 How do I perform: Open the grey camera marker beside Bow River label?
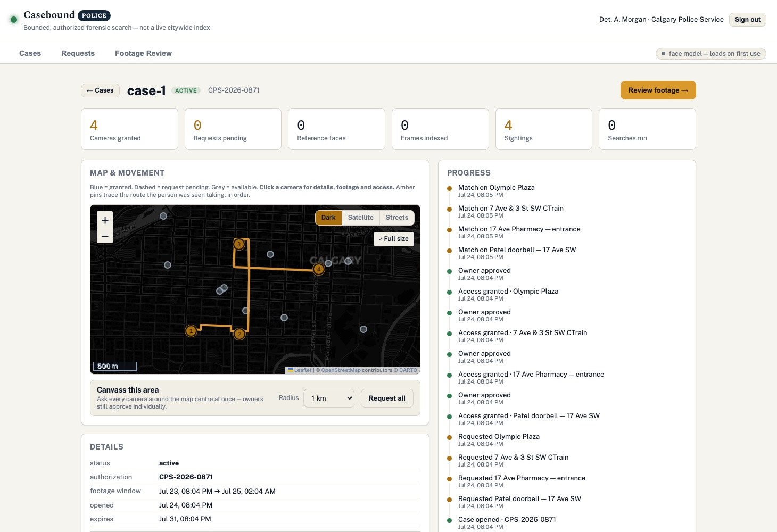[163, 216]
